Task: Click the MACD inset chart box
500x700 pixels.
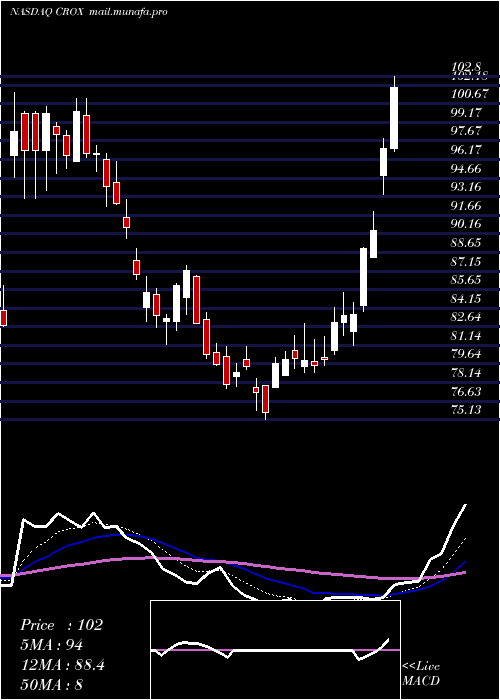Action: point(275,650)
